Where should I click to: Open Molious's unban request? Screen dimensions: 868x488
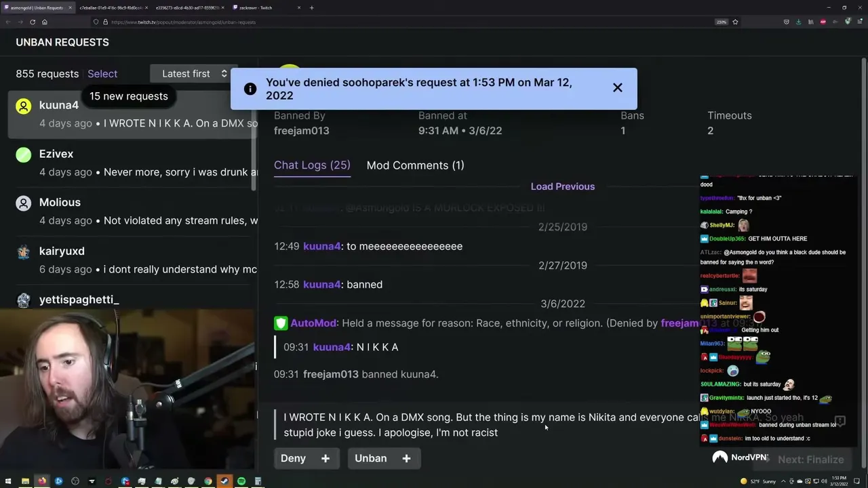pos(133,211)
